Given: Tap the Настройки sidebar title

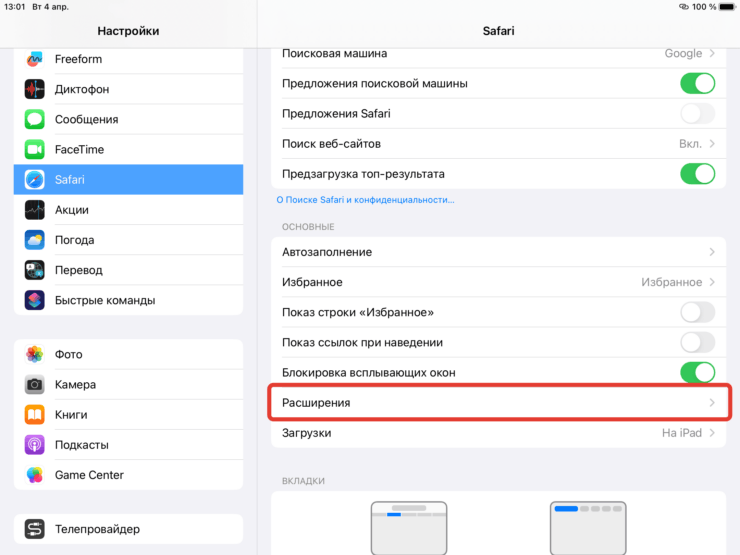Looking at the screenshot, I should pyautogui.click(x=128, y=31).
